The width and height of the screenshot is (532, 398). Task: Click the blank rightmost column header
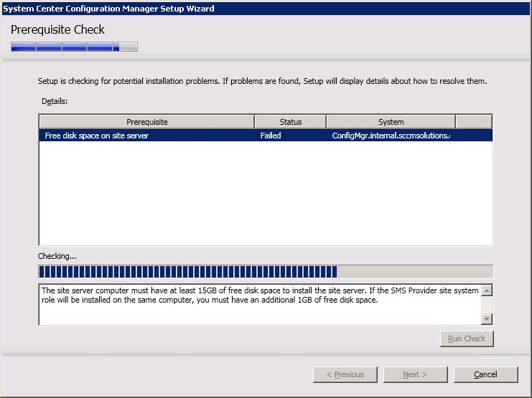(474, 122)
